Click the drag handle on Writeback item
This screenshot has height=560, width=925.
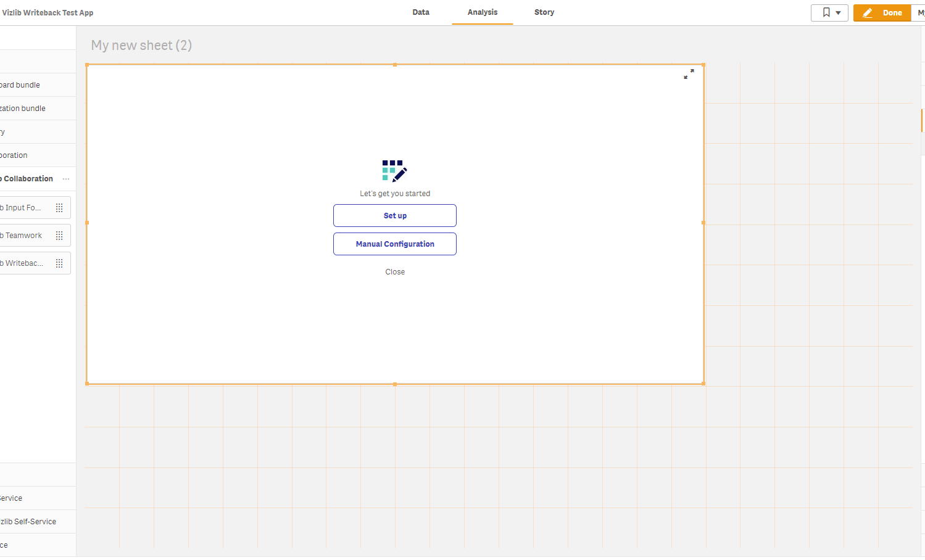point(59,263)
